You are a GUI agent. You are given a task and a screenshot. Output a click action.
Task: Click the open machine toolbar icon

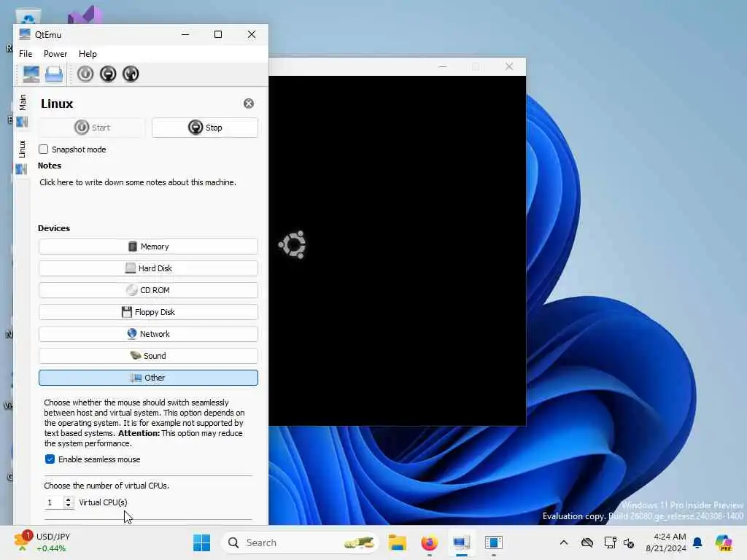pyautogui.click(x=54, y=74)
